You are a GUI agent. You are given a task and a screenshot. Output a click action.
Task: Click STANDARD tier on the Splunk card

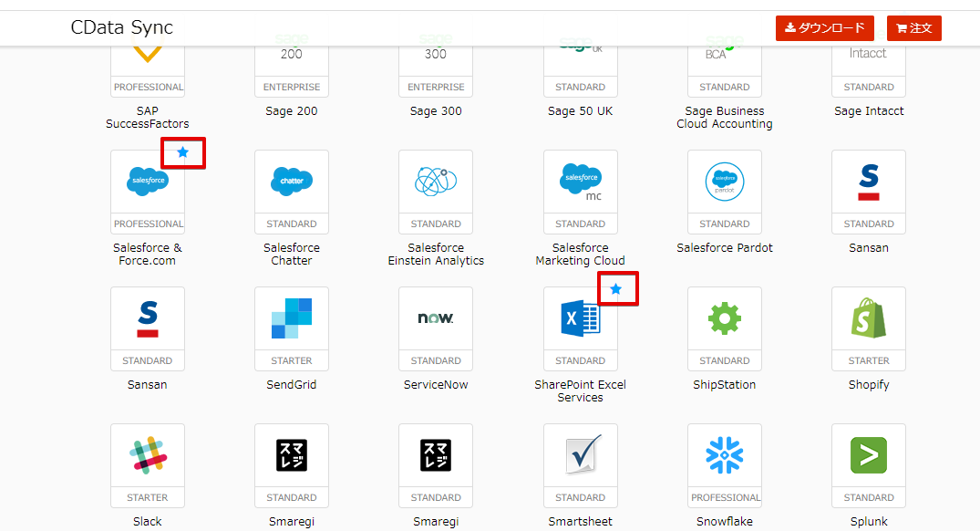click(869, 498)
